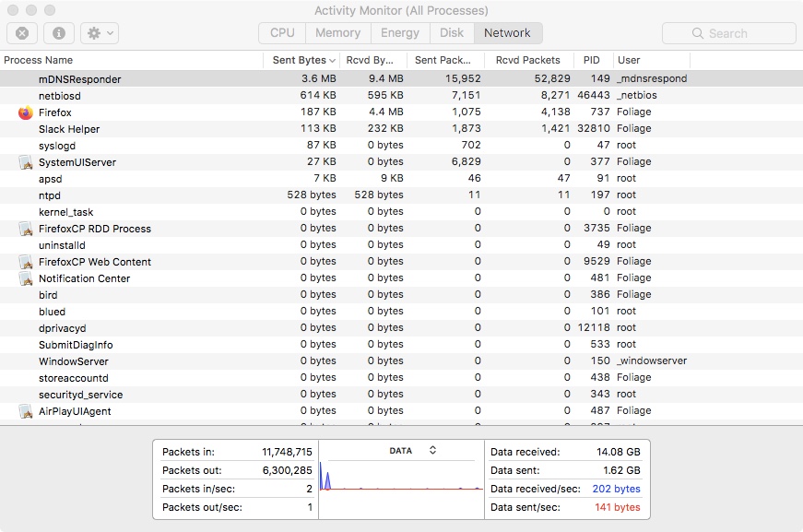Select the storeaccountd process row
Viewport: 803px width, 532px height.
coord(402,377)
